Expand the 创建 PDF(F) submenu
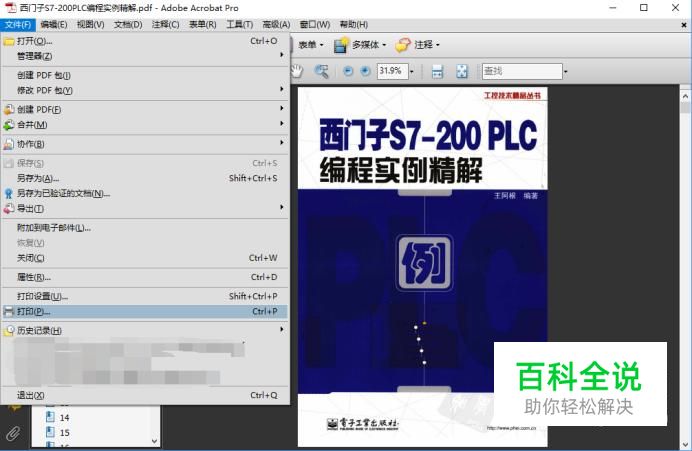Screen dimensions: 692x451 pos(145,109)
